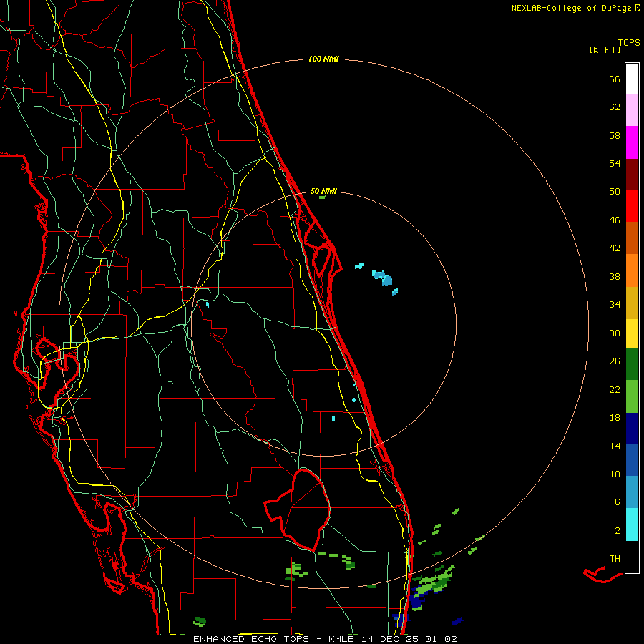The image size is (644, 644).
Task: Select the light pink legend swatch
Action: click(x=632, y=110)
